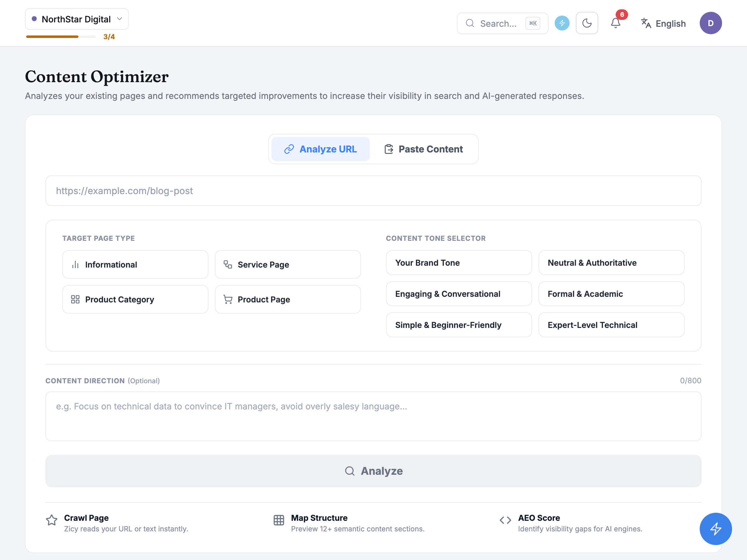This screenshot has width=747, height=560.
Task: Open user avatar D menu
Action: tap(711, 23)
